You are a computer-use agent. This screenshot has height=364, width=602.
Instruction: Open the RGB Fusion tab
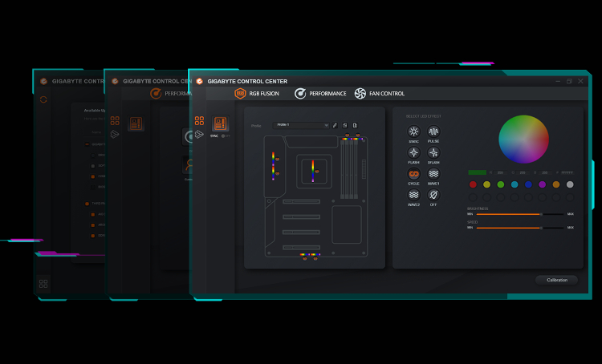257,94
